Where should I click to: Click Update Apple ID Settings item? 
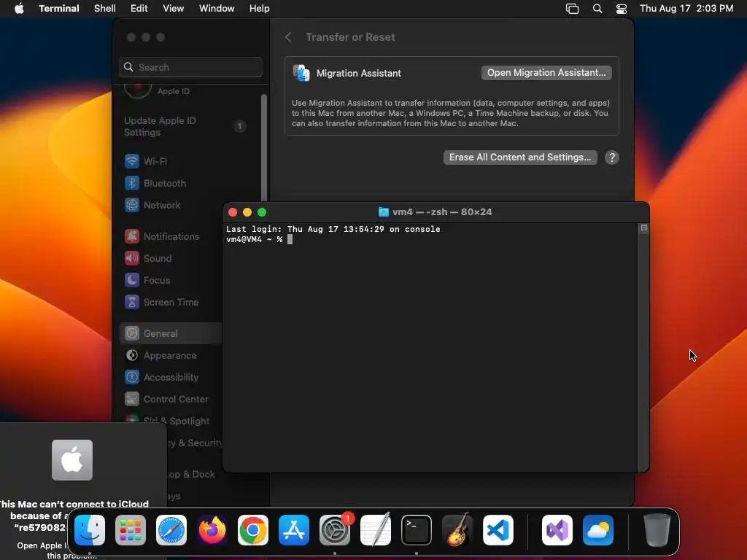tap(186, 126)
